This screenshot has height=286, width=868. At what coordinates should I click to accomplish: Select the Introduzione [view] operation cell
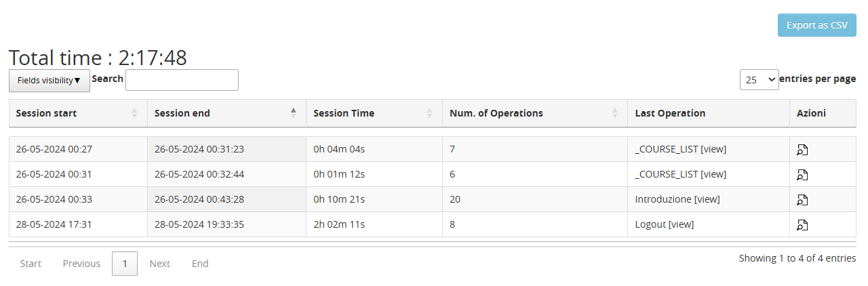coord(677,199)
